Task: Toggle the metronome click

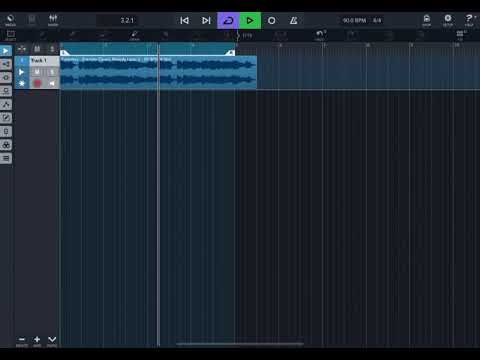Action: click(x=294, y=21)
